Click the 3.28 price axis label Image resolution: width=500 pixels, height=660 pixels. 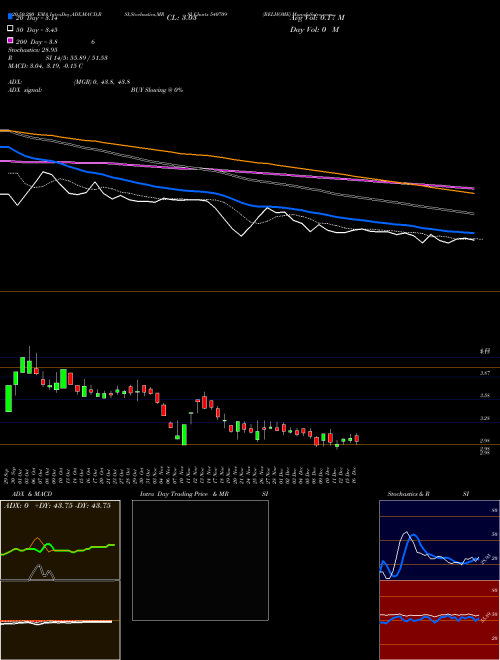[x=485, y=418]
